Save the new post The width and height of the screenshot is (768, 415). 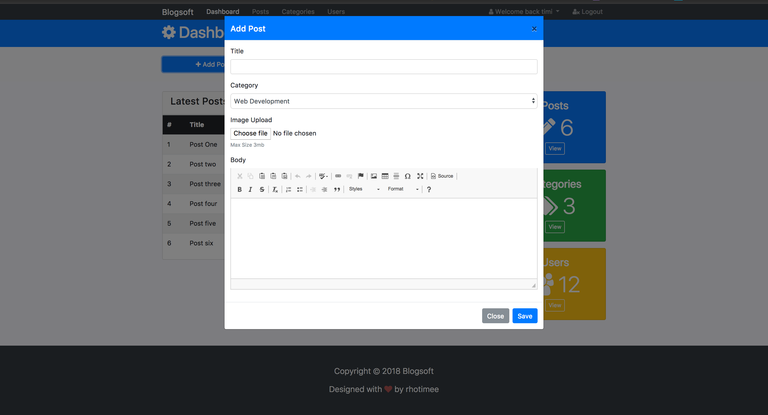(x=525, y=316)
